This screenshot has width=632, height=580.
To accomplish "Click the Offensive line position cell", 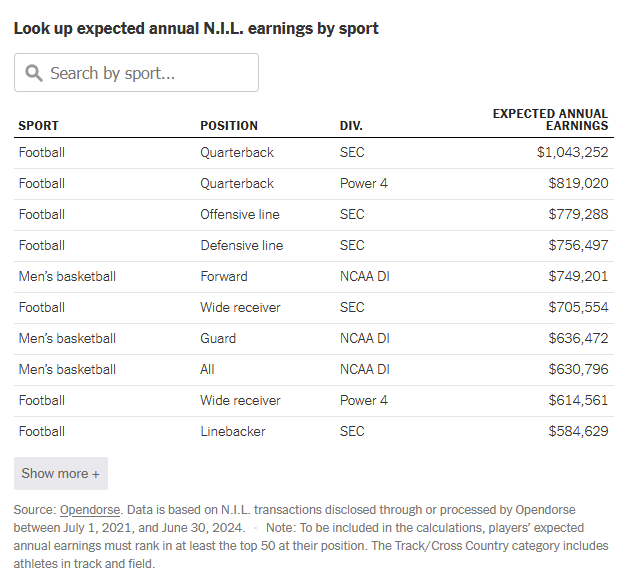I will click(240, 214).
